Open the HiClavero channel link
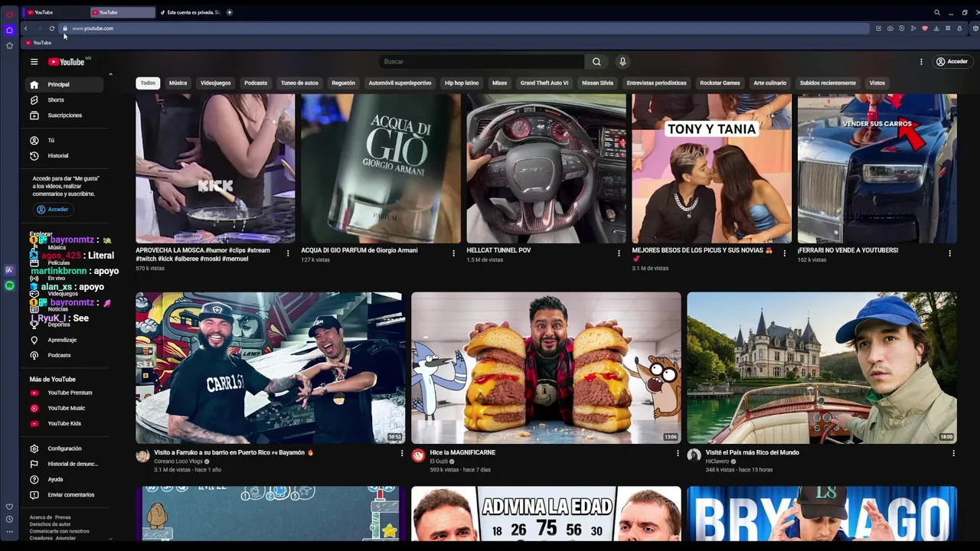Viewport: 980px width, 551px height. (x=717, y=461)
